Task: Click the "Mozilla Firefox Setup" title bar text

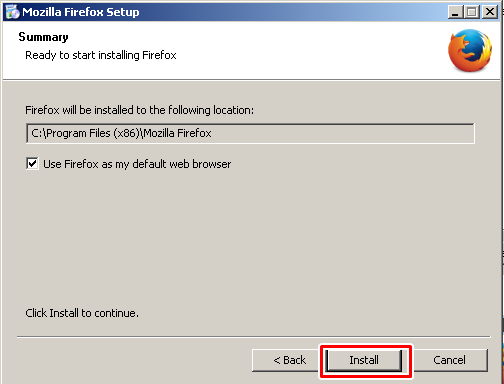Action: click(81, 12)
